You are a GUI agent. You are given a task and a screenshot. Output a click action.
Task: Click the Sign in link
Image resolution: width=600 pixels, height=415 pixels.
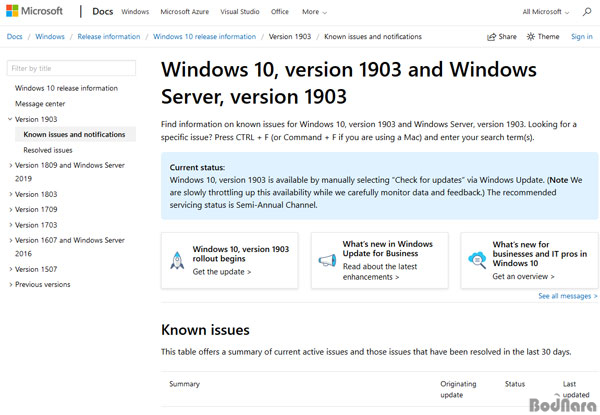tap(581, 36)
